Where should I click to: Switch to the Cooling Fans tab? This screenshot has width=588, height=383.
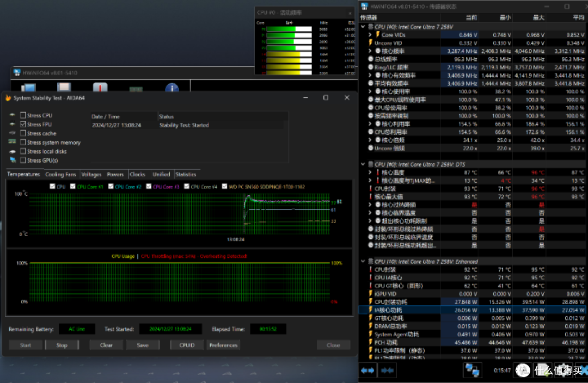(x=60, y=174)
